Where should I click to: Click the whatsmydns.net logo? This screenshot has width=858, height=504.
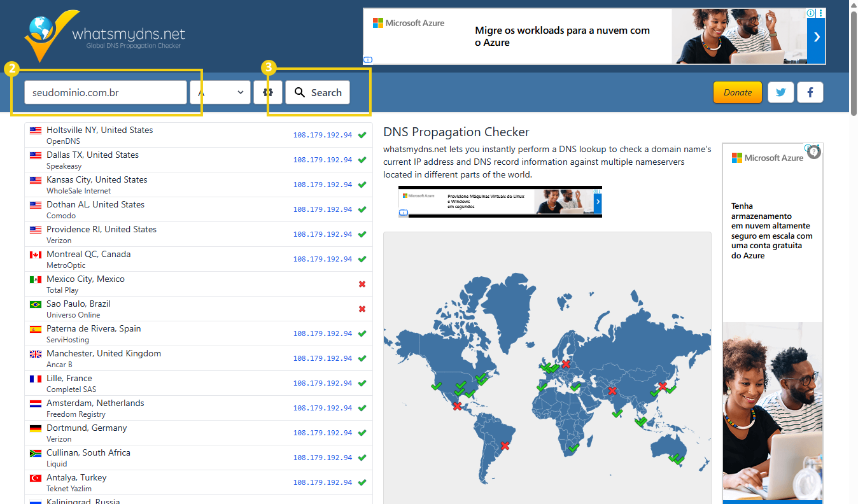coord(105,36)
